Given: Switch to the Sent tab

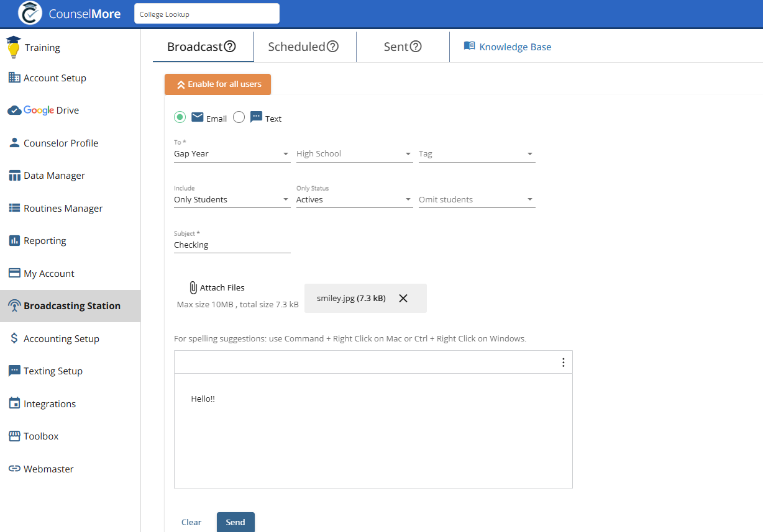Looking at the screenshot, I should (x=403, y=47).
